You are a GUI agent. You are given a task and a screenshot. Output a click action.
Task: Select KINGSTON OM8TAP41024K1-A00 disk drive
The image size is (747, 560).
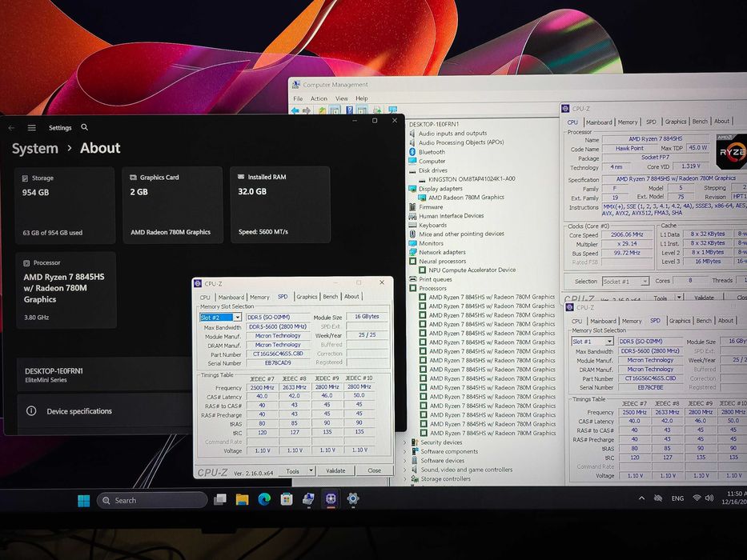pyautogui.click(x=472, y=179)
